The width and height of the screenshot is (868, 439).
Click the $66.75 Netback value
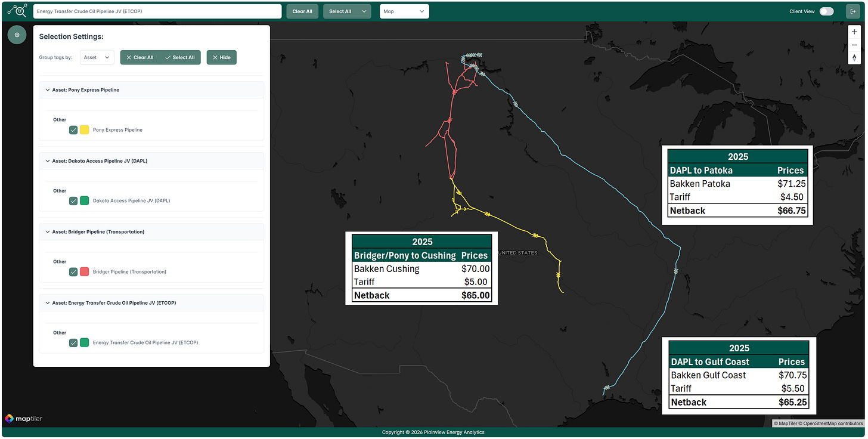(x=790, y=211)
